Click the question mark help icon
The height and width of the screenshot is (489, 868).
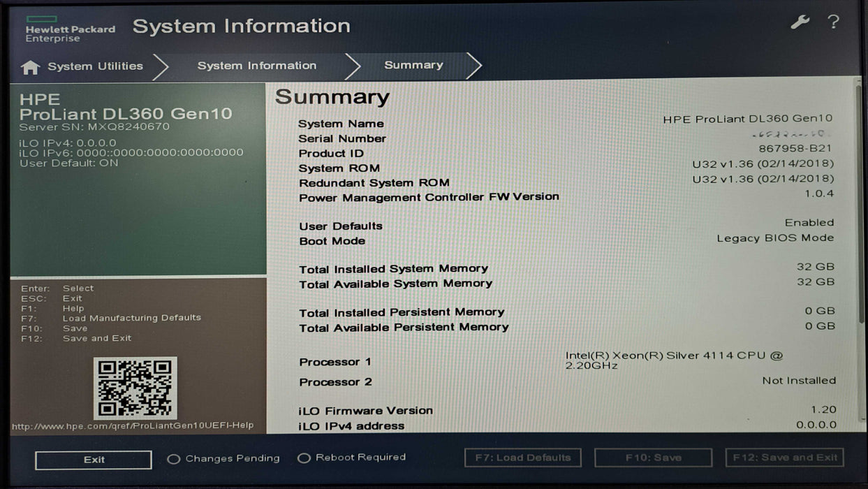tap(833, 22)
